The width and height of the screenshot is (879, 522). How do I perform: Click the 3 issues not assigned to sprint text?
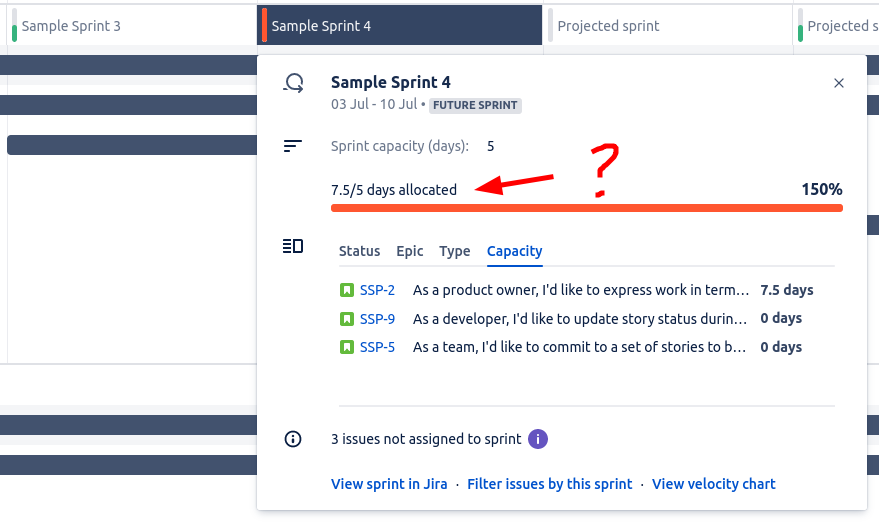pos(426,439)
